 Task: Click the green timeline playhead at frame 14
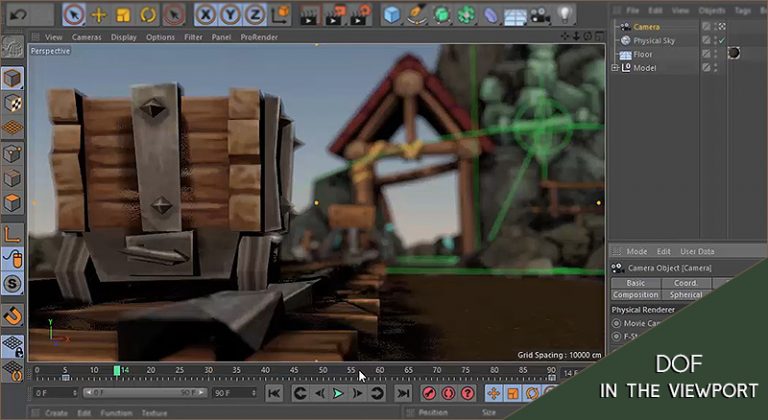[x=117, y=371]
